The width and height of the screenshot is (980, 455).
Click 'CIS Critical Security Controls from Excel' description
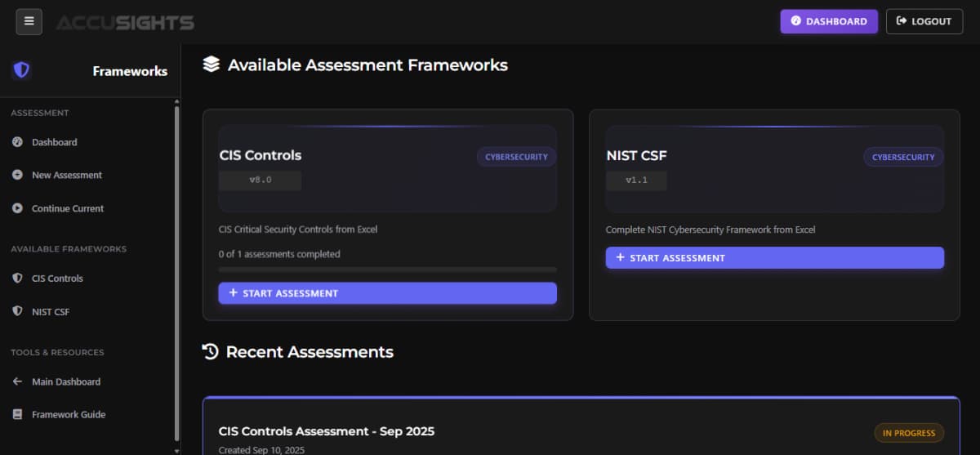(x=298, y=230)
